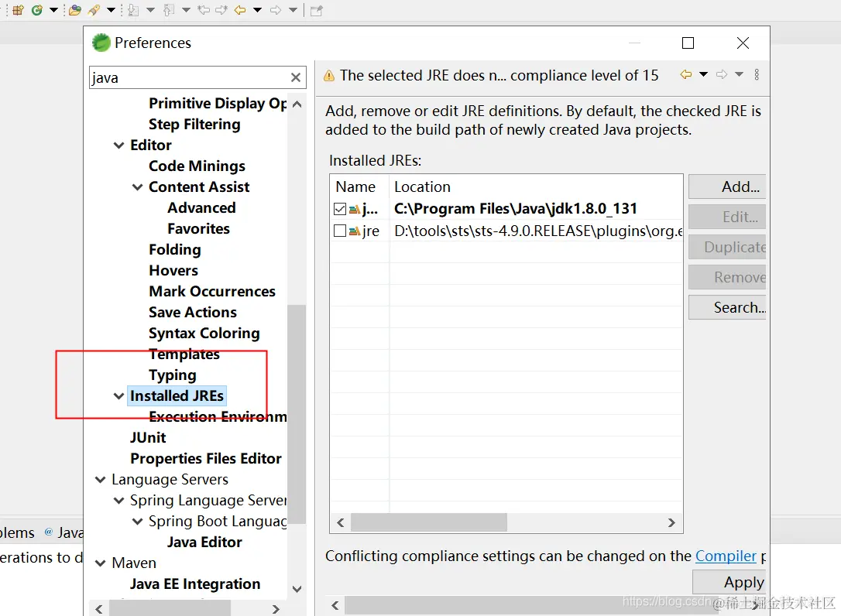Open the Compiler link
841x616 pixels.
pos(726,556)
